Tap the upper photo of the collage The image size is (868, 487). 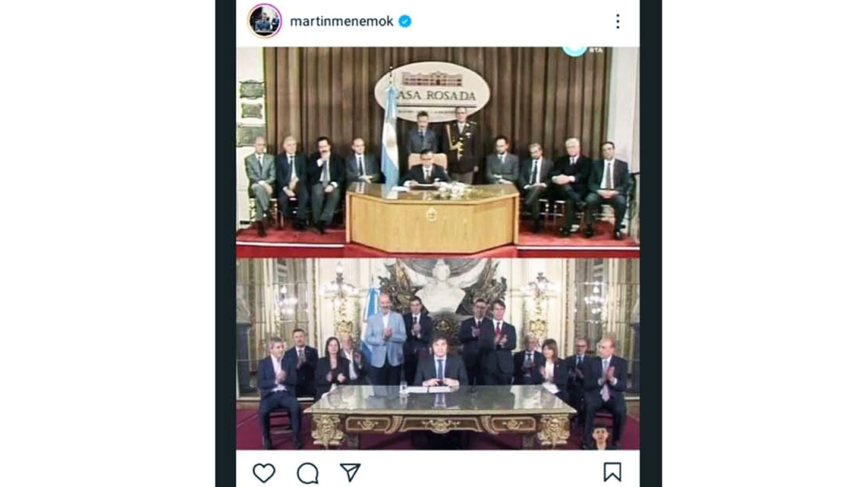(437, 152)
